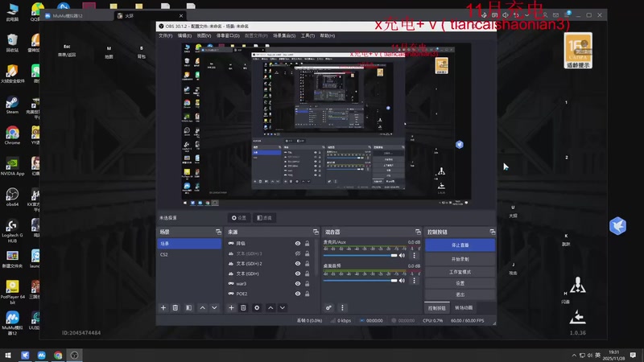The height and width of the screenshot is (362, 644).
Task: Open Chrome from the taskbar
Action: pyautogui.click(x=58, y=355)
